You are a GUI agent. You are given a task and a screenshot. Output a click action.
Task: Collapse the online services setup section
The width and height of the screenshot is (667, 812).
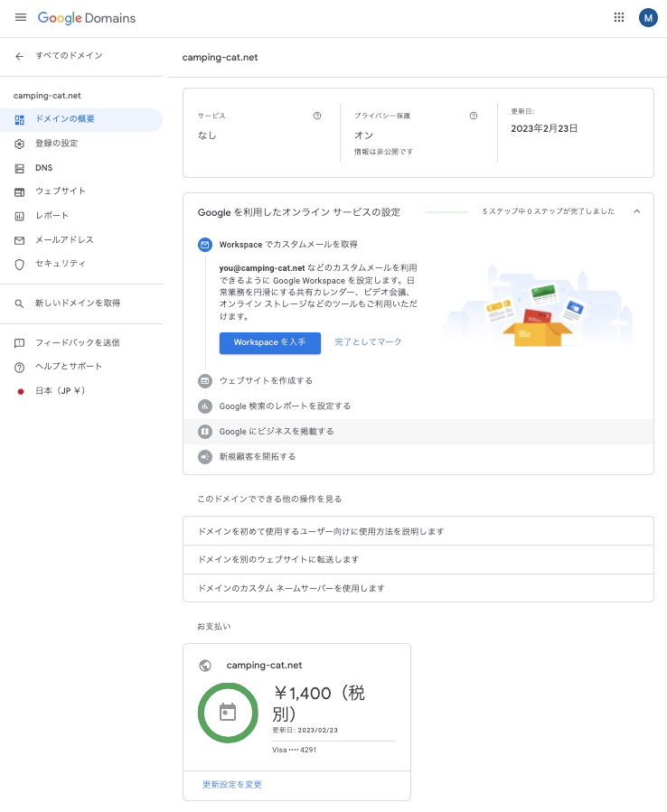tap(637, 211)
